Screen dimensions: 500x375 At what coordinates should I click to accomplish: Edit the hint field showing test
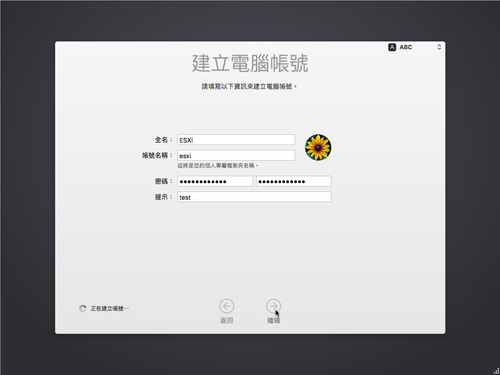(x=254, y=197)
